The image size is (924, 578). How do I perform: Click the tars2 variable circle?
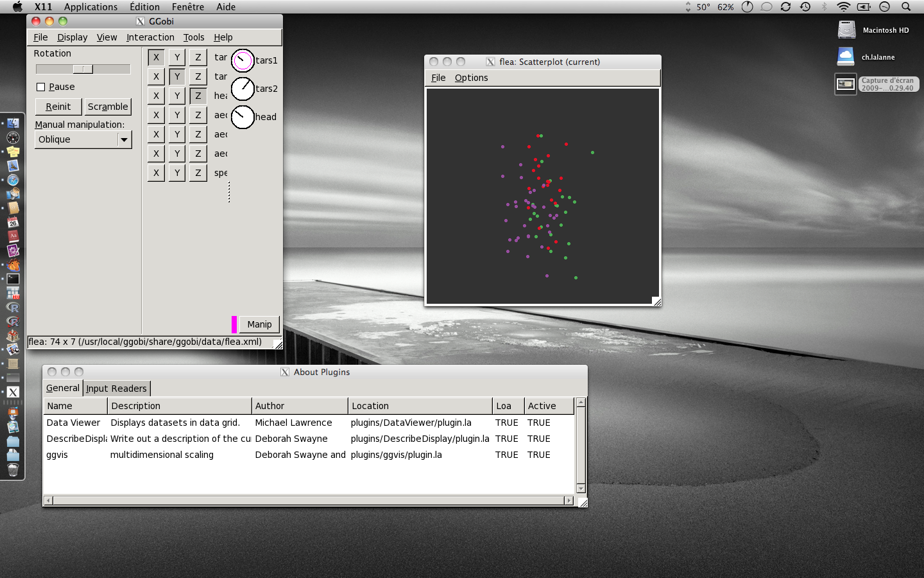[x=243, y=89]
